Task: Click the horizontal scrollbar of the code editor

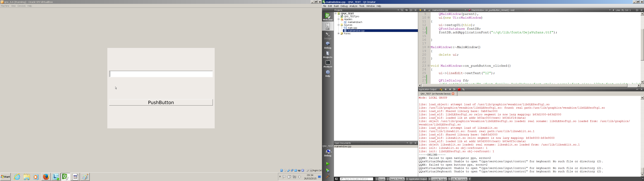Action: coord(525,85)
